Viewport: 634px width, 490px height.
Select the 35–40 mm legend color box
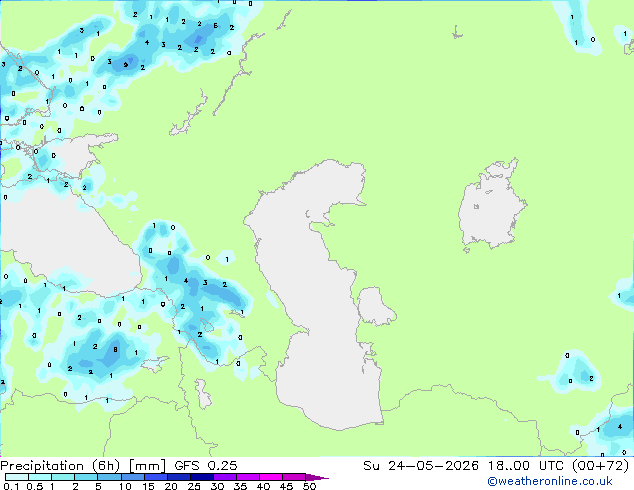[x=247, y=477]
